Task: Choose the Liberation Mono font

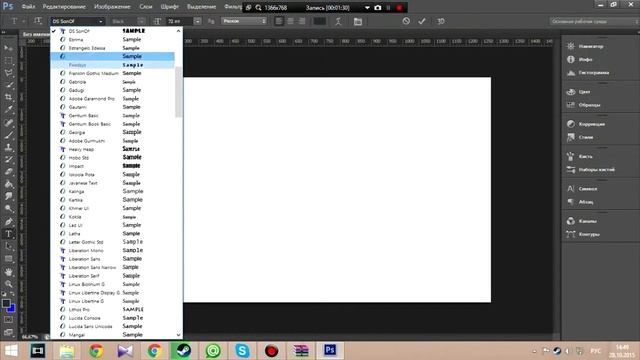Action: pyautogui.click(x=112, y=251)
